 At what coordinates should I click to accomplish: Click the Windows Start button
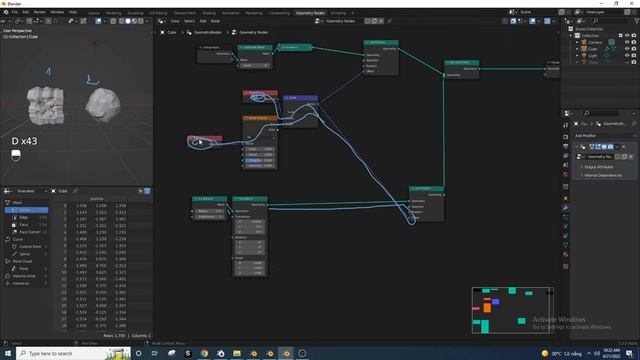tap(7, 353)
